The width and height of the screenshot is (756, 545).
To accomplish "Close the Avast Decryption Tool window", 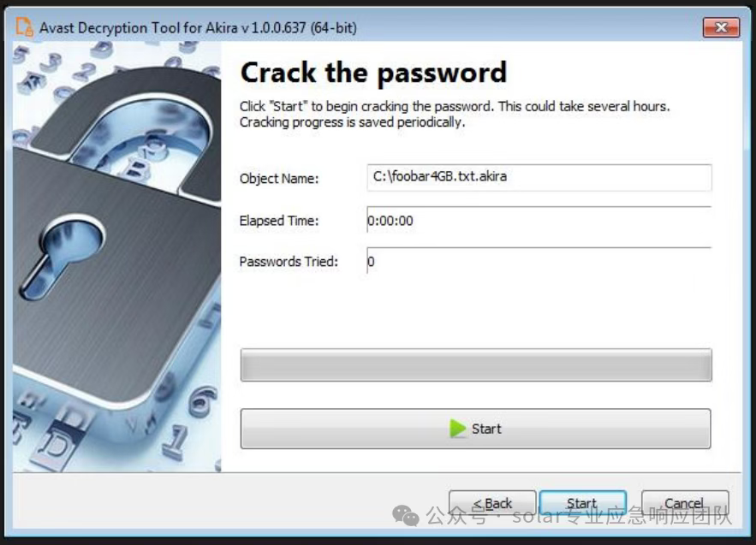I will [x=721, y=27].
